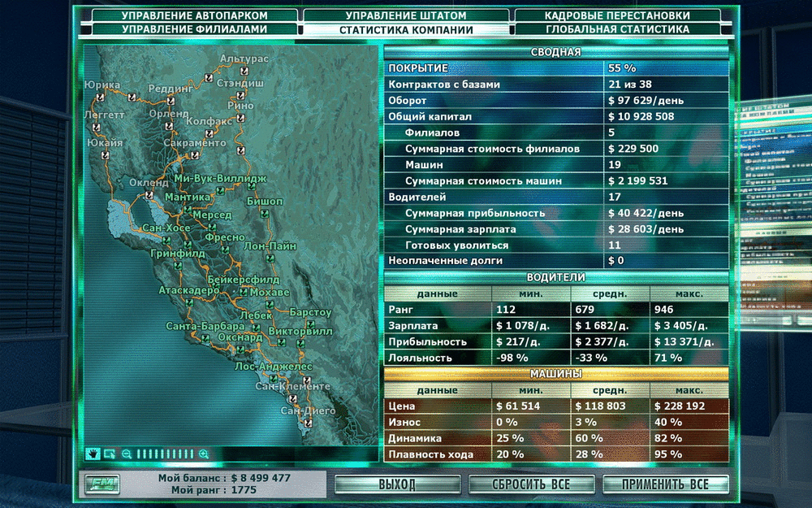Click the FM logo button
This screenshot has width=812, height=508.
(x=102, y=484)
